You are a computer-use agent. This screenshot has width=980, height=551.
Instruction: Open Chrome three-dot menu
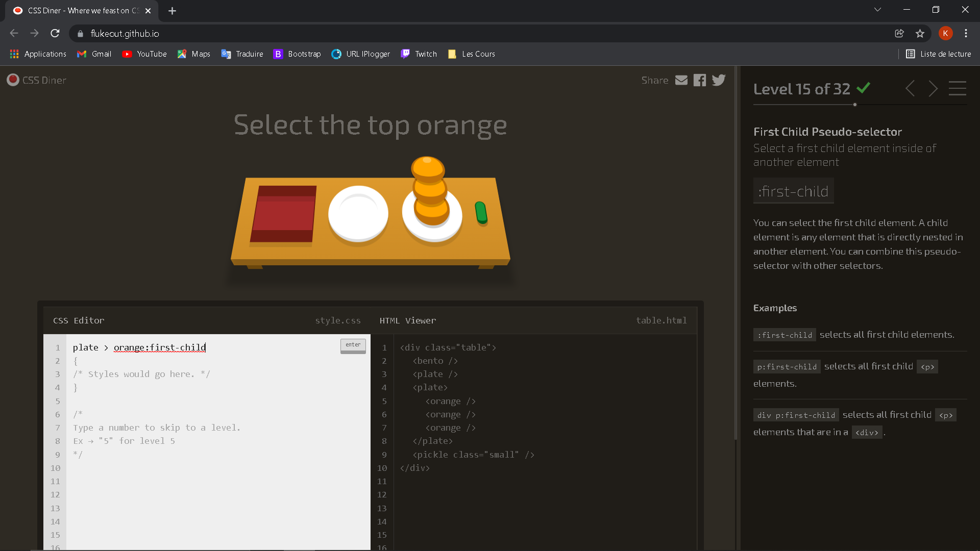pos(966,33)
